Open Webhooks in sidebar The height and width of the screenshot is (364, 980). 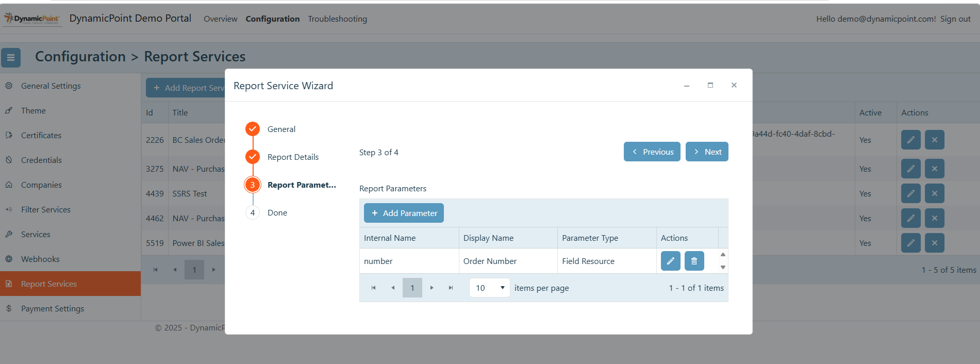click(70, 259)
